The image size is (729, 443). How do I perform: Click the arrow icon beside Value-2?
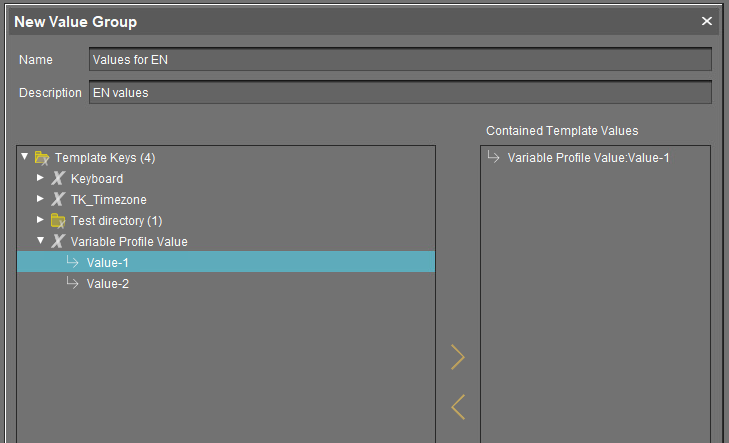(x=72, y=284)
